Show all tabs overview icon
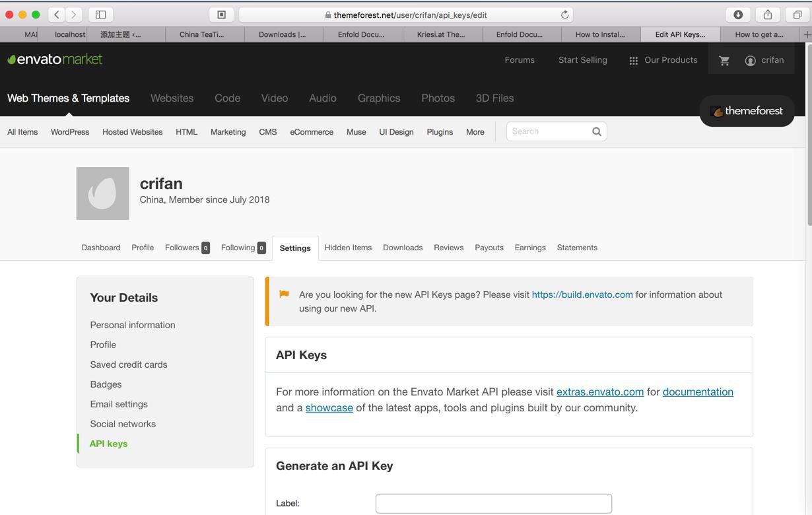This screenshot has height=515, width=812. (797, 15)
